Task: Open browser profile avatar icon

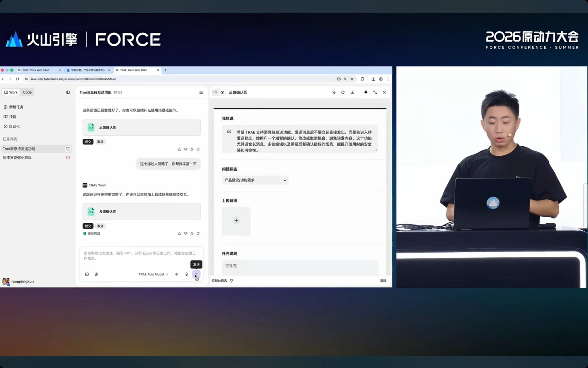Action: pyautogui.click(x=381, y=79)
